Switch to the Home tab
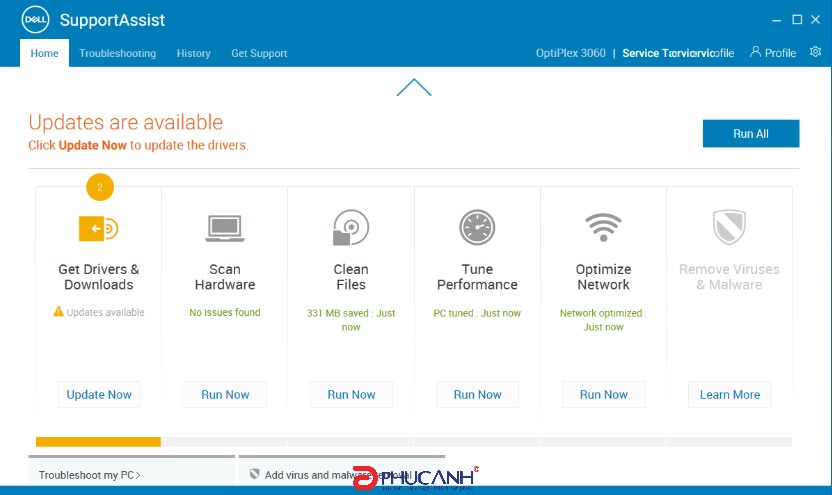 (x=45, y=53)
